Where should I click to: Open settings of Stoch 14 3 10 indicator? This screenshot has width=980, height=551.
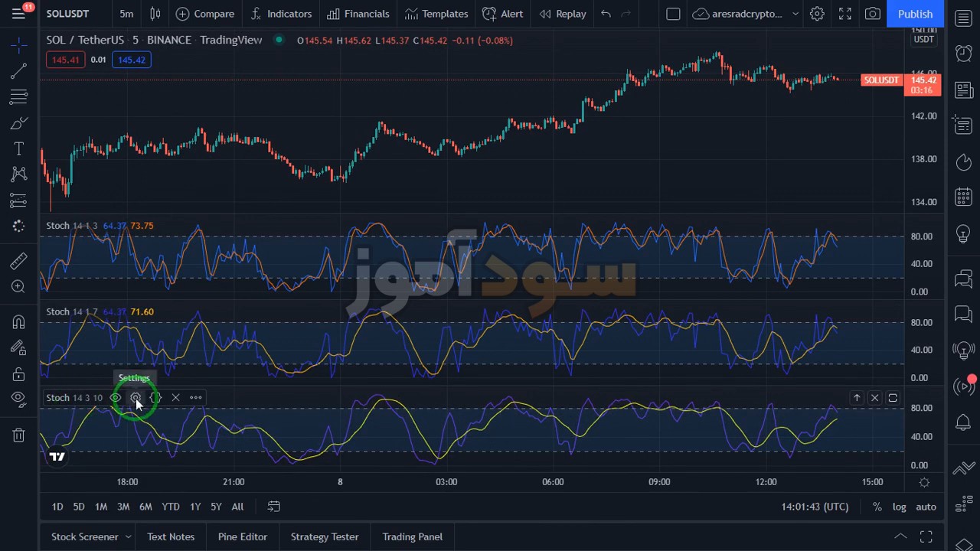(x=136, y=398)
